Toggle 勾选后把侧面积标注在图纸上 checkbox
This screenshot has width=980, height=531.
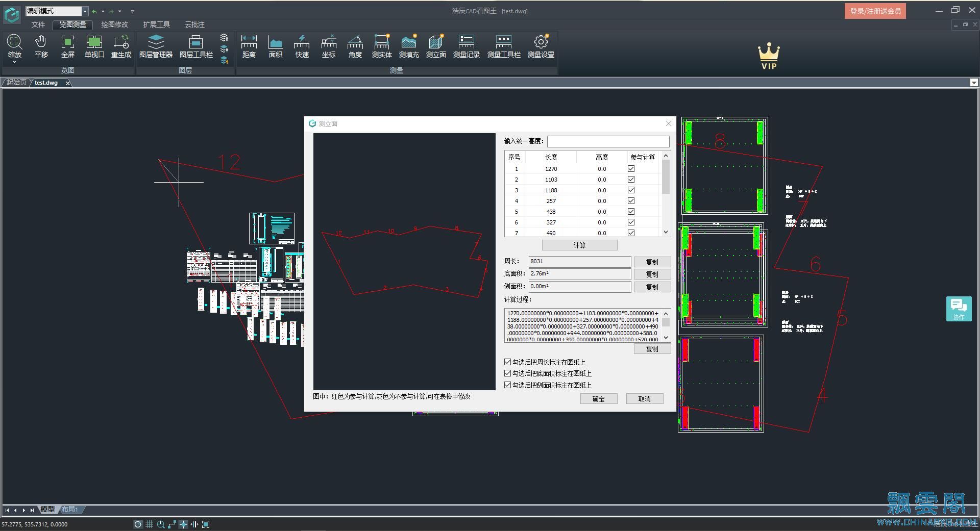[x=507, y=385]
